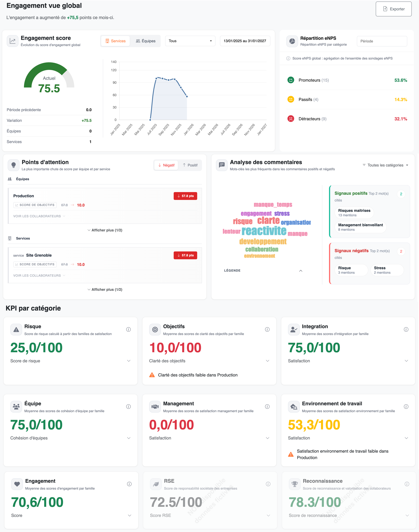Click the Integration card info icon

[406, 329]
